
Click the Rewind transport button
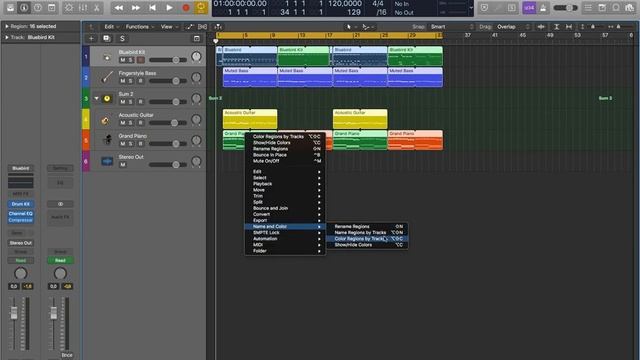tap(118, 8)
